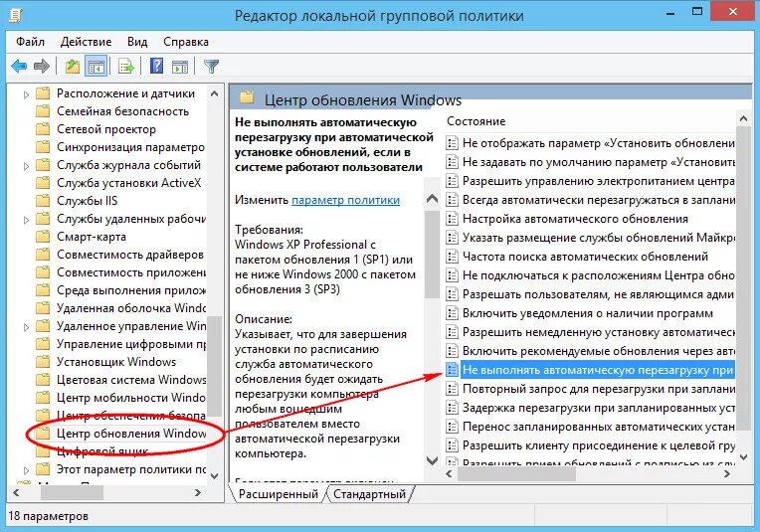
Task: Select Не отображать параметр «Установить обновления» policy
Action: tap(598, 143)
